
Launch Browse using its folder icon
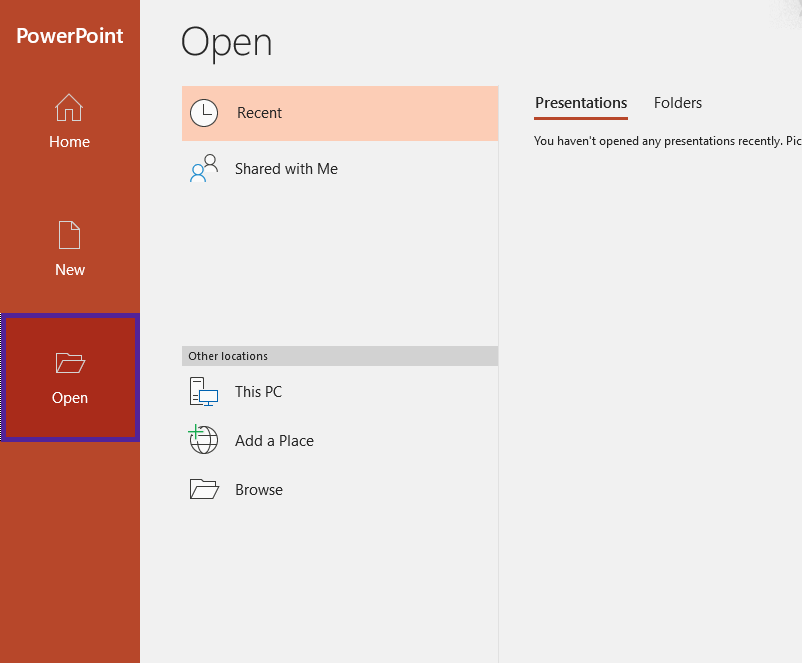tap(204, 489)
